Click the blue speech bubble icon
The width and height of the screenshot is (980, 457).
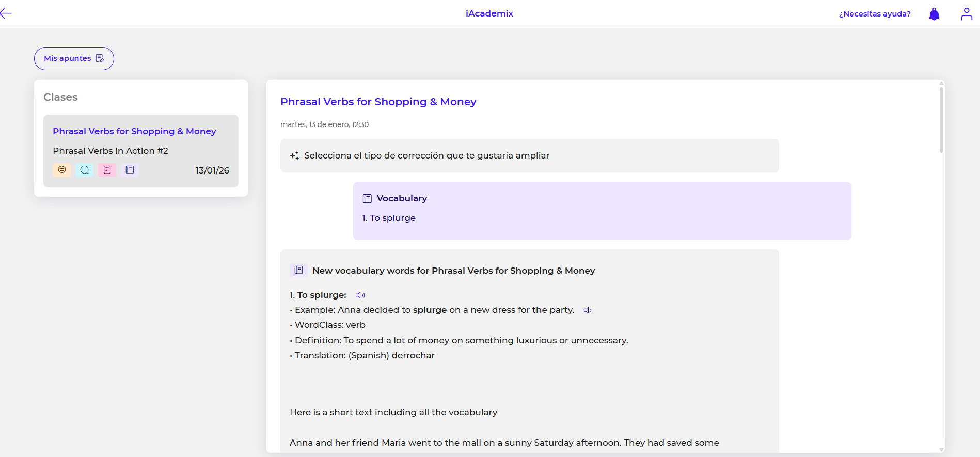pyautogui.click(x=85, y=170)
